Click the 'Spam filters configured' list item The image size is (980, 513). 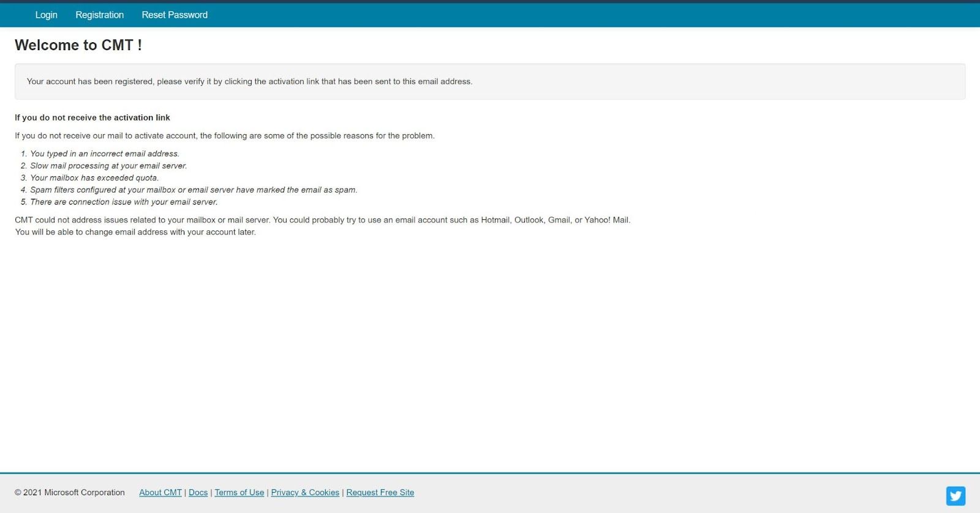pos(194,190)
